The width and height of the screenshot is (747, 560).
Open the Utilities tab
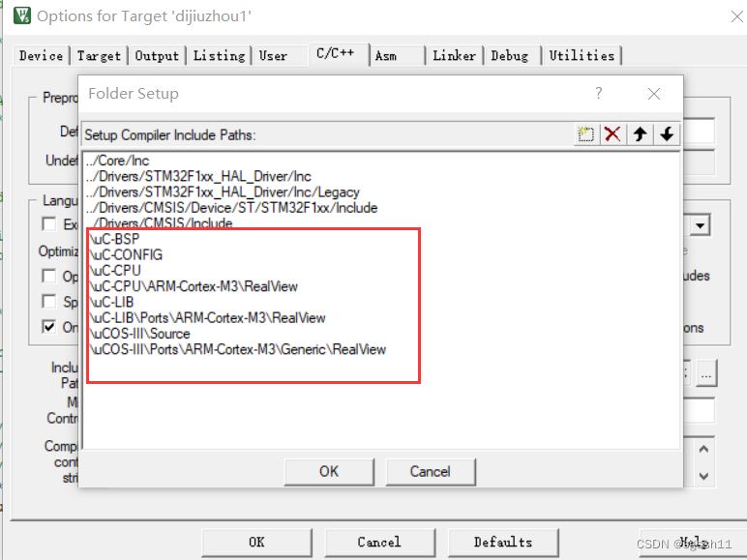(582, 56)
